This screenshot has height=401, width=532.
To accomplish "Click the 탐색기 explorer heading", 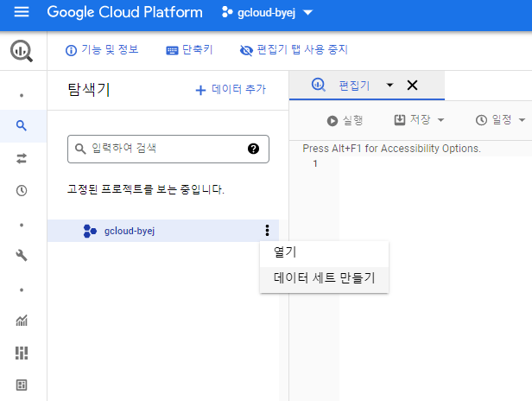I will (89, 90).
